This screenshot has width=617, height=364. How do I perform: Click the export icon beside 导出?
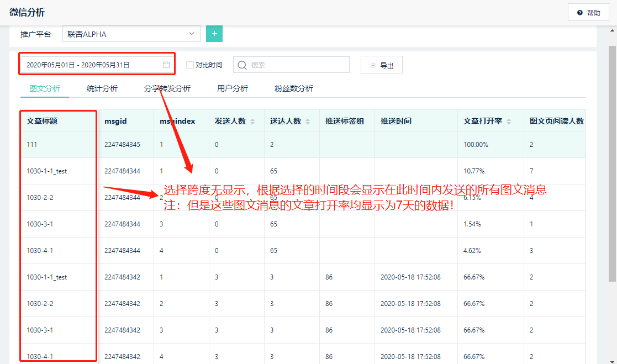(373, 65)
